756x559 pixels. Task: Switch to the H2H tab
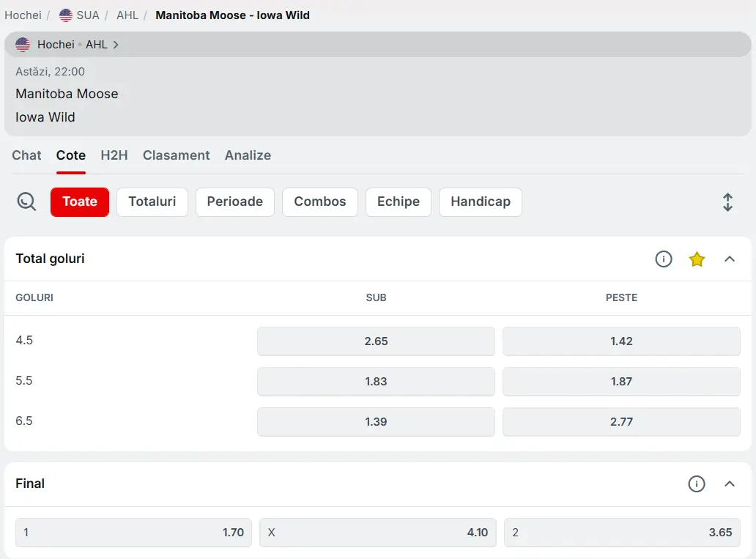114,155
